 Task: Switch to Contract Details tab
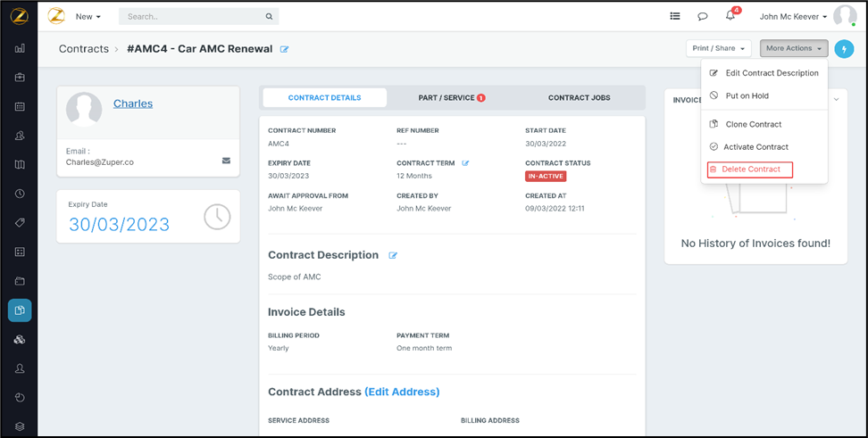click(x=324, y=98)
